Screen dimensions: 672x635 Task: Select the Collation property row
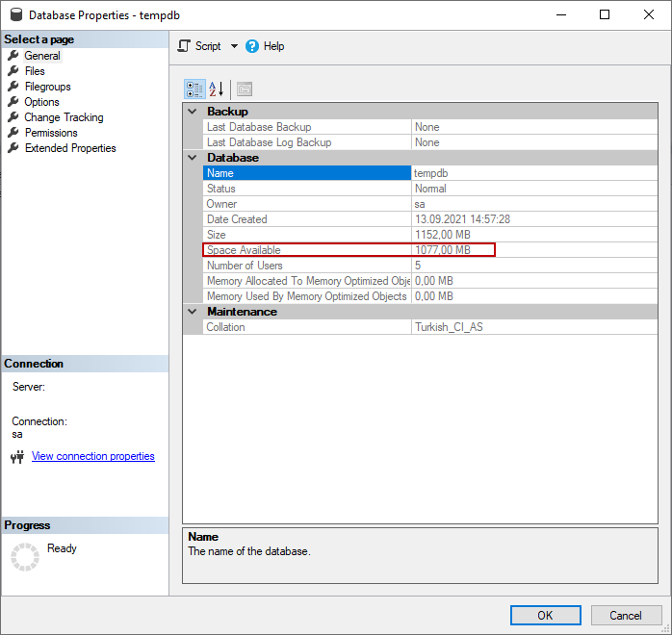(x=430, y=327)
